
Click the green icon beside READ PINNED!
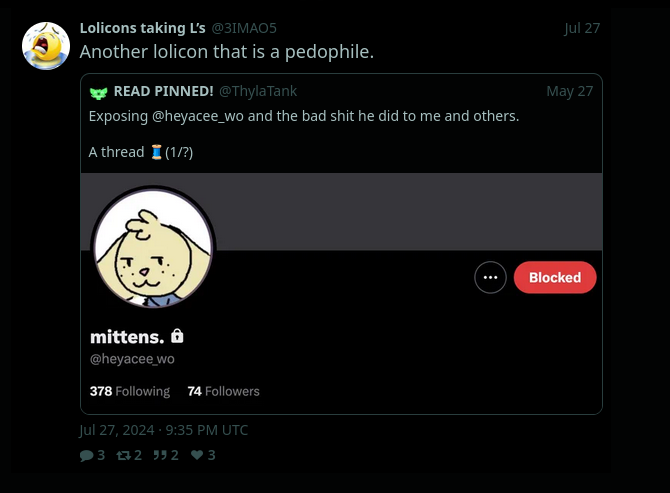[x=98, y=92]
